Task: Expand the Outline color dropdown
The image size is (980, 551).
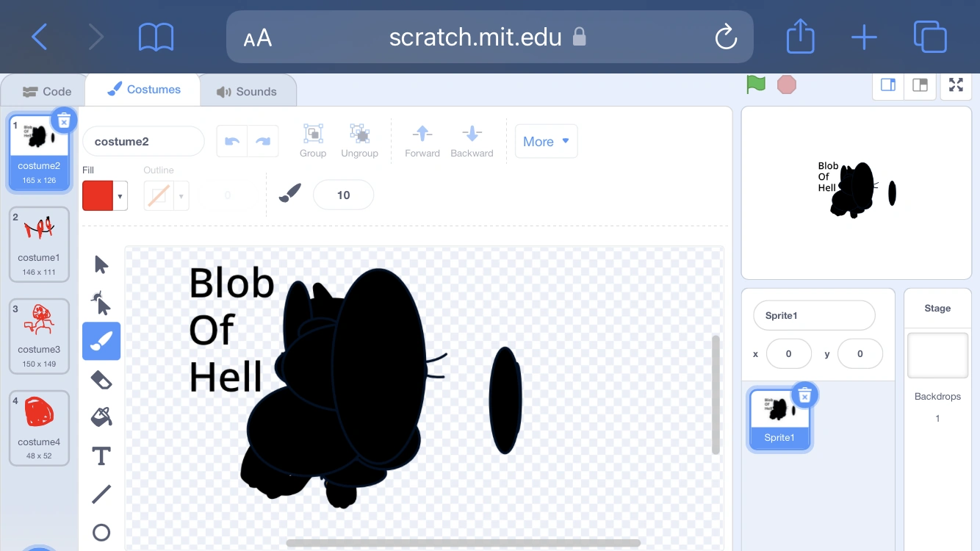Action: [181, 196]
